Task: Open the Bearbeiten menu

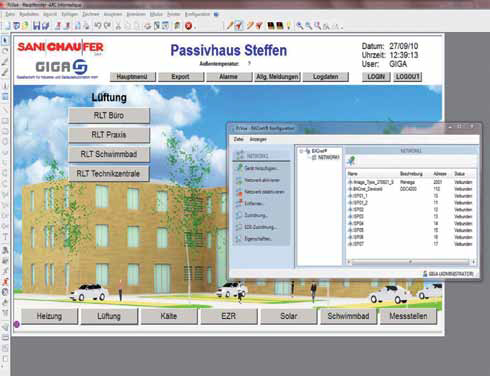Action: click(29, 14)
